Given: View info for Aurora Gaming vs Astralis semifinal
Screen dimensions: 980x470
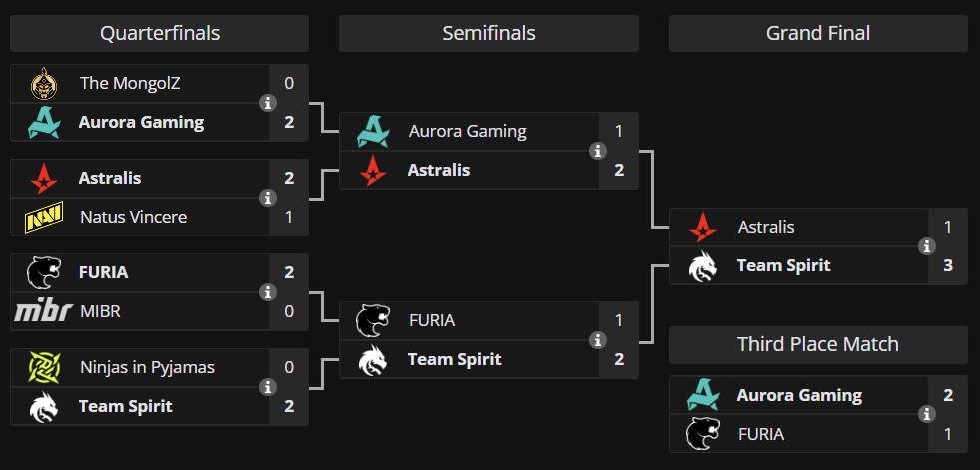Looking at the screenshot, I should coord(598,151).
